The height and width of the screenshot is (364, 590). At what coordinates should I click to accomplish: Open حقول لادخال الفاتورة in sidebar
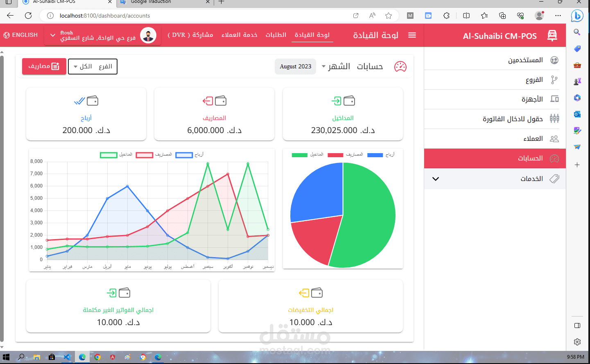click(x=495, y=119)
